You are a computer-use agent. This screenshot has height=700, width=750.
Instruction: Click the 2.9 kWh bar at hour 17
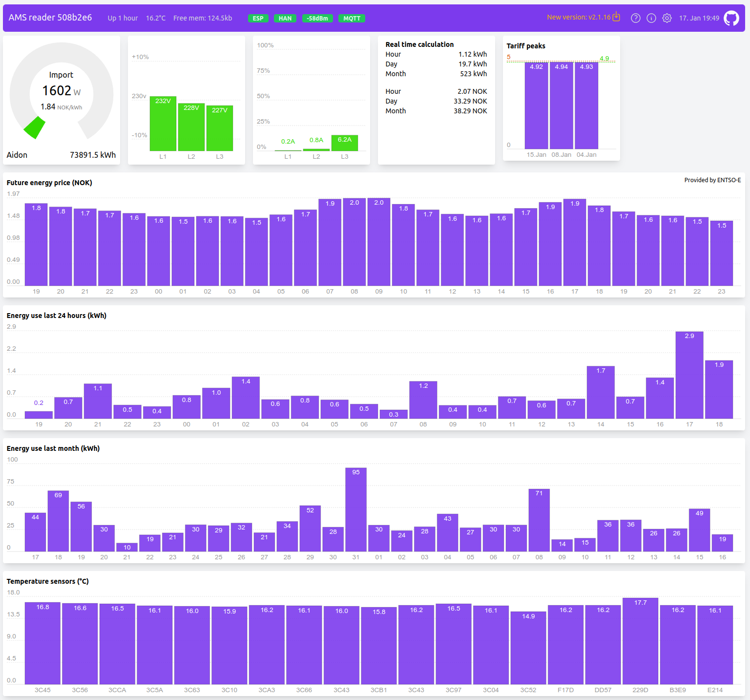[689, 375]
